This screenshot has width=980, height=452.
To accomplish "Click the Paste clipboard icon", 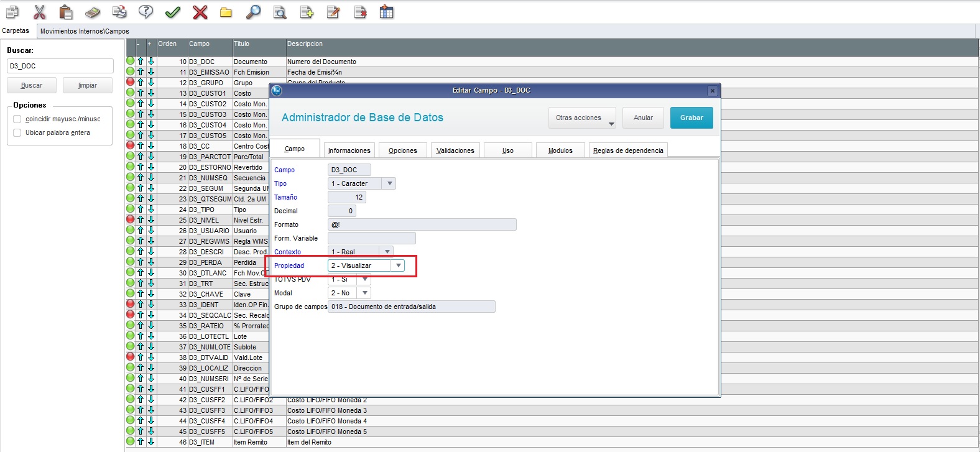I will click(x=66, y=12).
